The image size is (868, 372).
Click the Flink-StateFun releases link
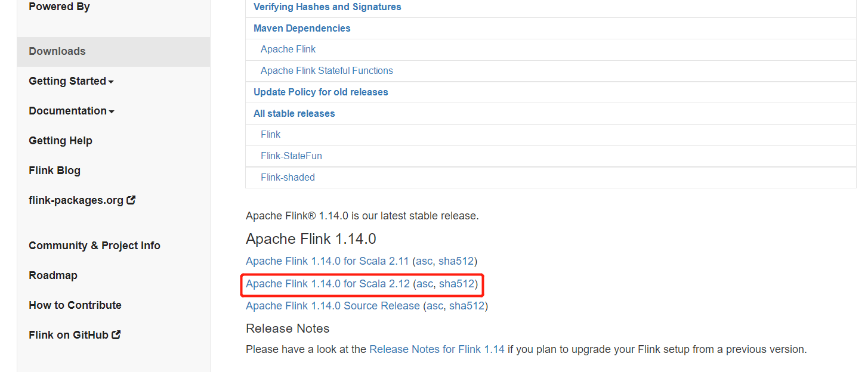tap(291, 156)
